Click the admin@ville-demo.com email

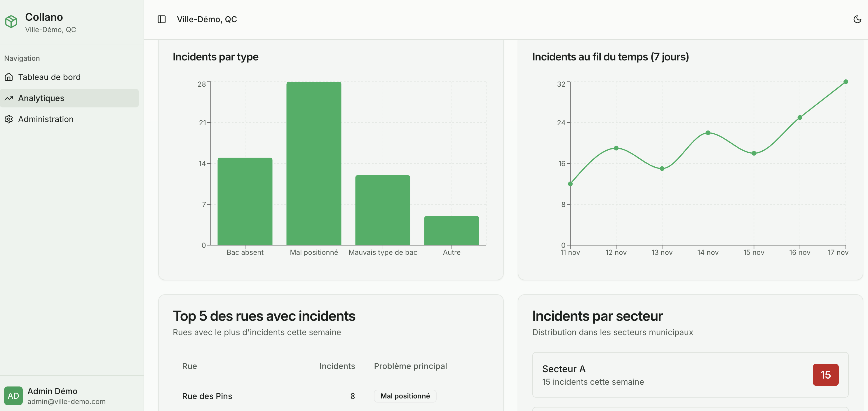(x=66, y=401)
